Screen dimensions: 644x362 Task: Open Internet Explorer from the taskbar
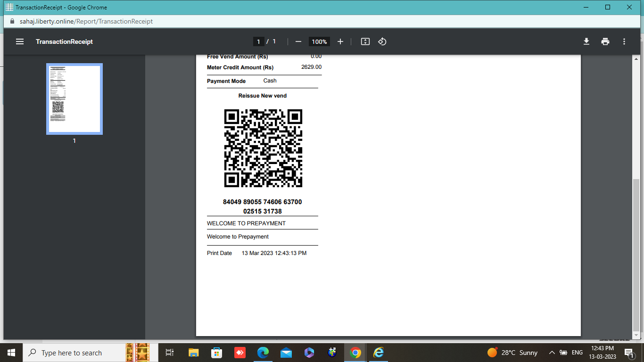[379, 353]
